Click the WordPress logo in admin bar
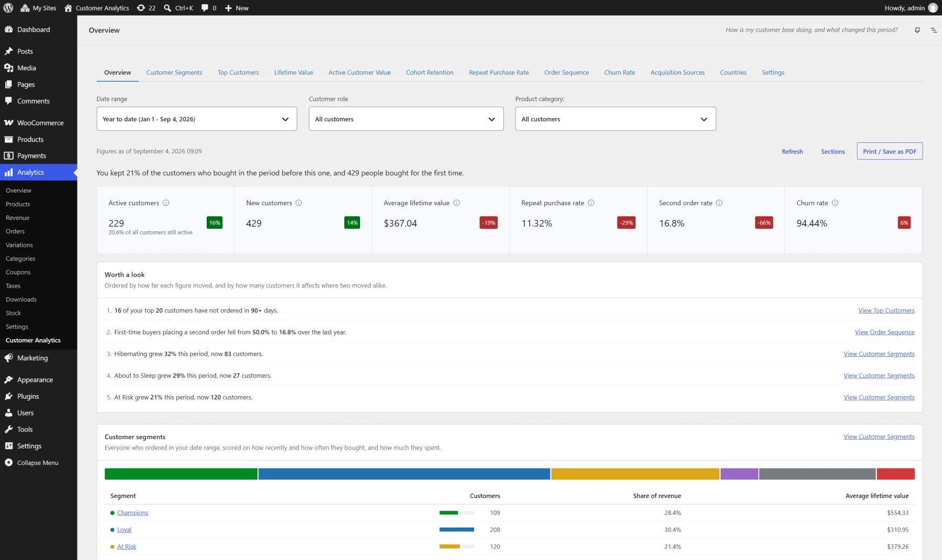 click(8, 8)
